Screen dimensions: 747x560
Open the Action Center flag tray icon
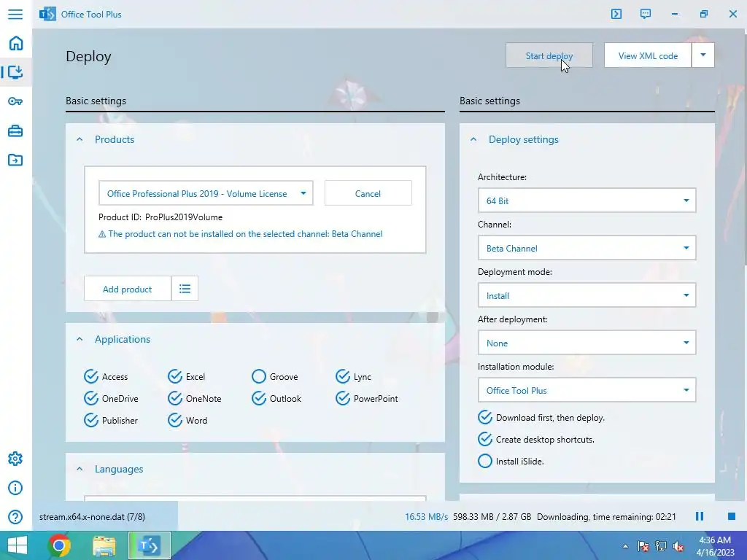643,546
